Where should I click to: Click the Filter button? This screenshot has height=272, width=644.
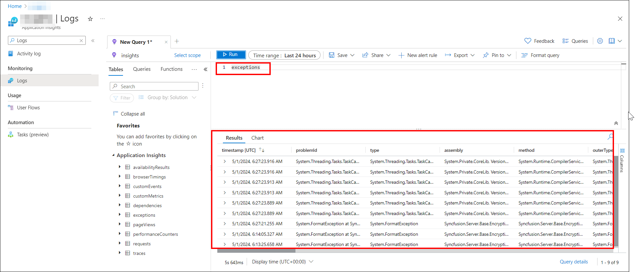point(122,98)
